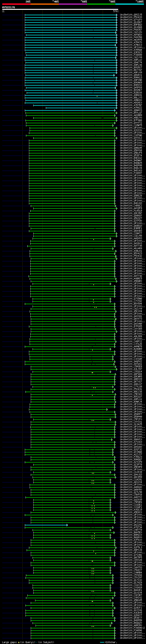Select the UniRef100_Q3E923 row label
The height and width of the screenshot is (644, 146).
[x=131, y=53]
